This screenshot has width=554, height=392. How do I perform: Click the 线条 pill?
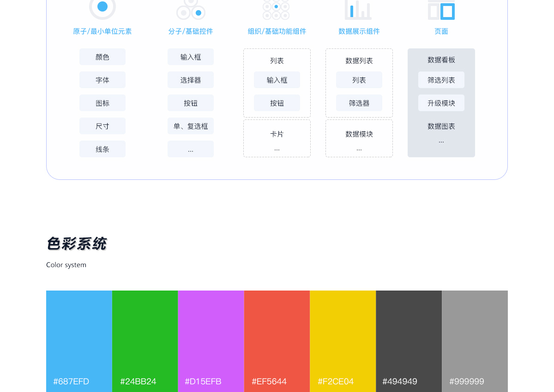(102, 149)
